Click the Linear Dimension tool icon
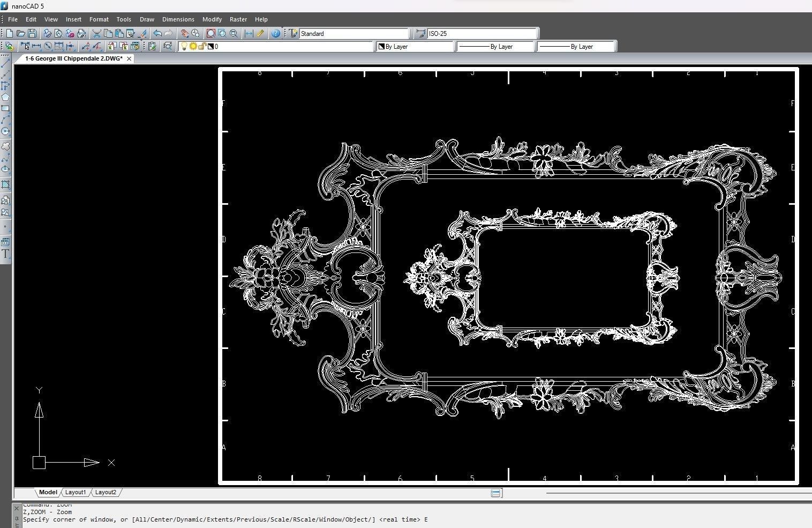 tap(36, 47)
